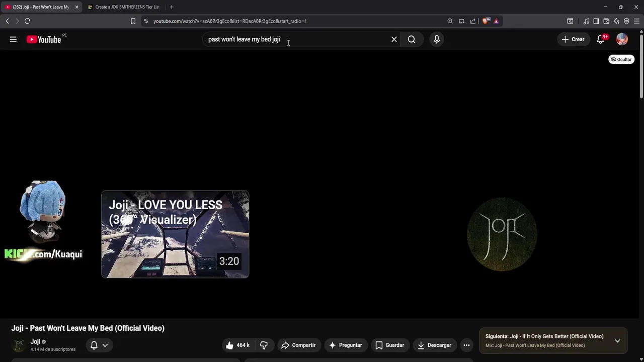The image size is (644, 362).
Task: Open the Joji channel name link
Action: pos(35,341)
